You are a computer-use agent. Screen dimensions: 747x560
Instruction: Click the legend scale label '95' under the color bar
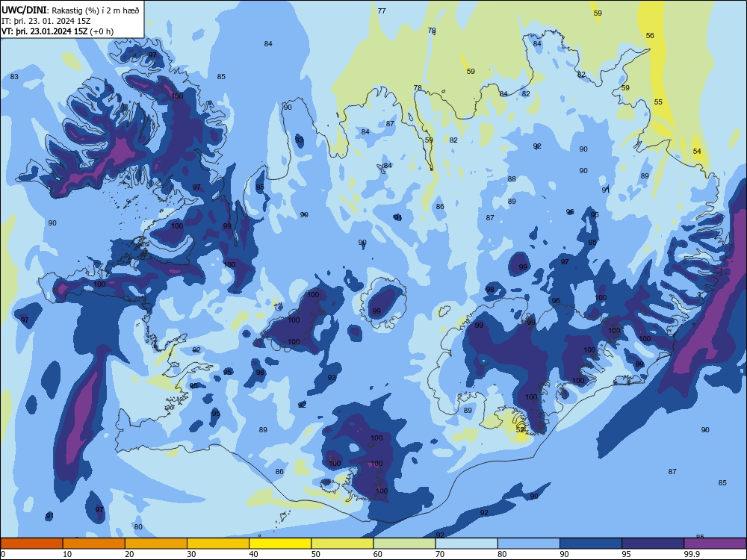[x=627, y=554]
